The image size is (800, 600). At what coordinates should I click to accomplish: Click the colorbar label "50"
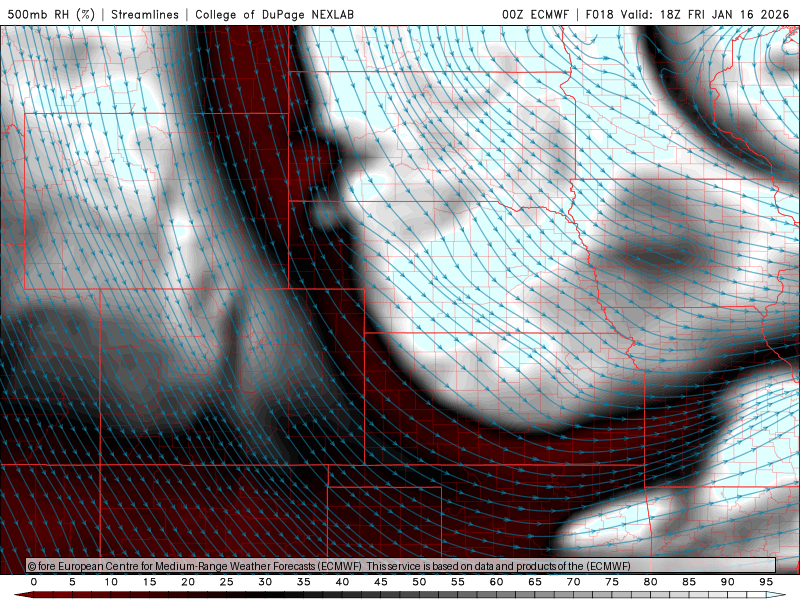419,582
